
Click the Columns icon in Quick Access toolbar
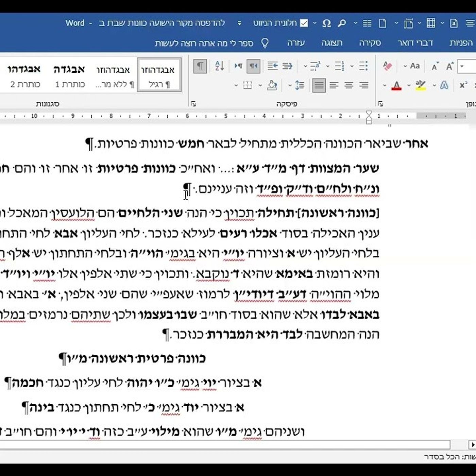coord(367,23)
